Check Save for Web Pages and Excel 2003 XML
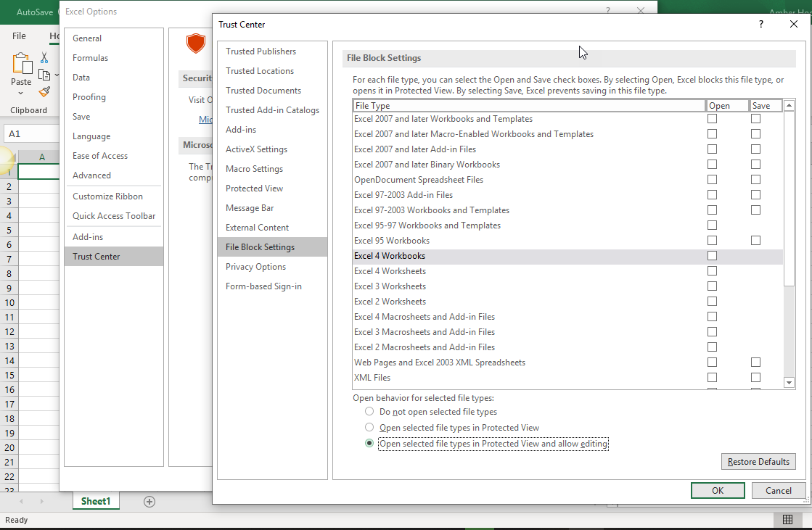Image resolution: width=812 pixels, height=530 pixels. tap(755, 363)
